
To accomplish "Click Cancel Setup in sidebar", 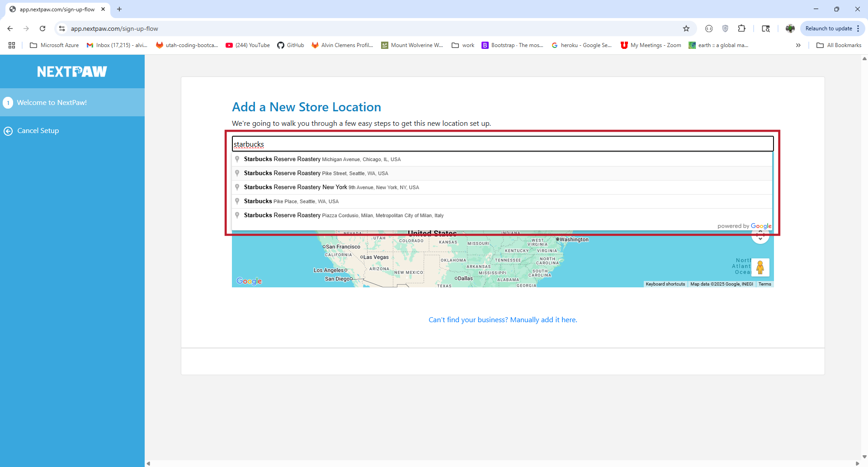I will pyautogui.click(x=32, y=131).
